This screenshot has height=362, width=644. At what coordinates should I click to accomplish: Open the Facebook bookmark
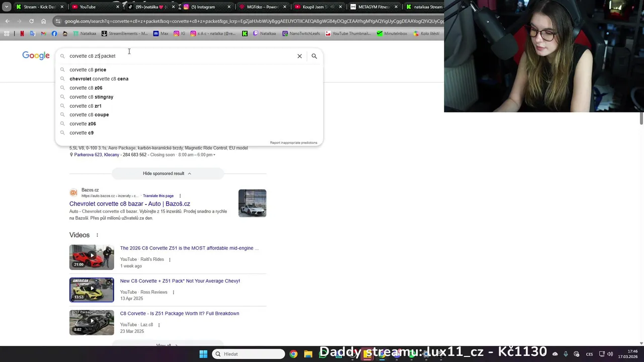(54, 34)
